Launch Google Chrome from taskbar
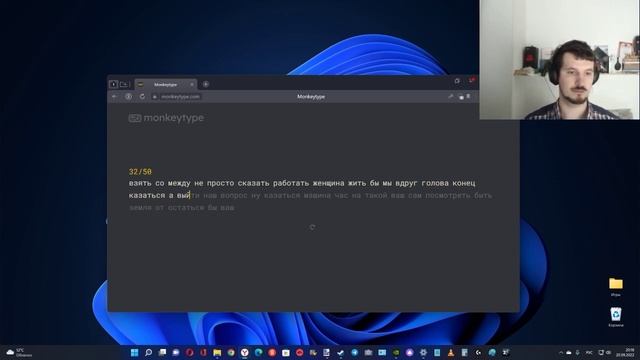The image size is (640, 360). 231,352
